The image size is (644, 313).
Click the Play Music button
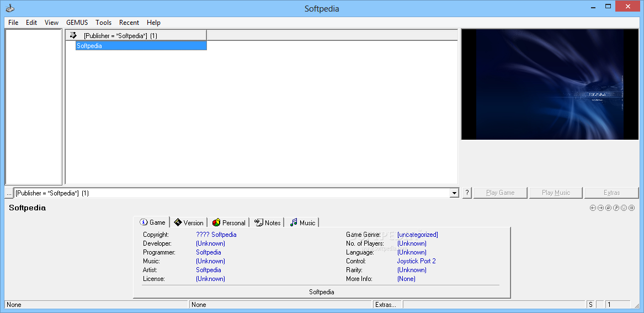556,193
